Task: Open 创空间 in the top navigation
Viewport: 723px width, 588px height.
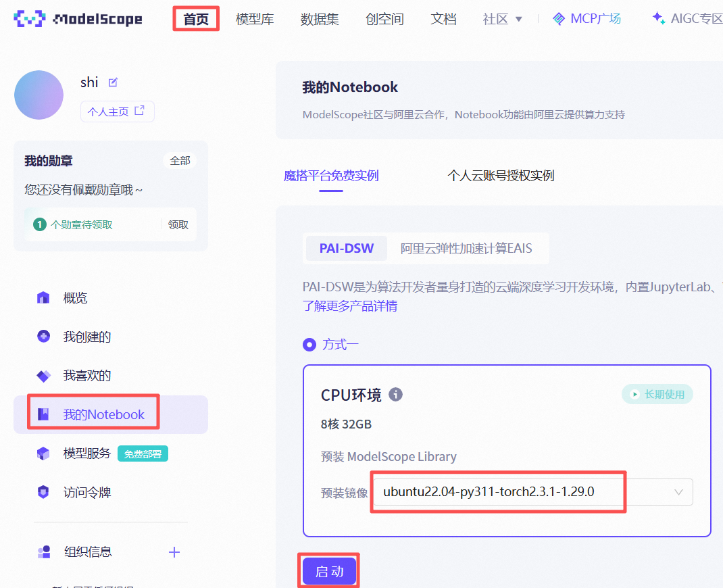Action: tap(384, 19)
